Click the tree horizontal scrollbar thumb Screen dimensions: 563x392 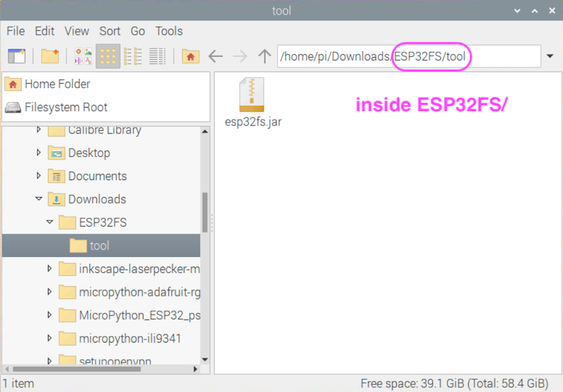tap(77, 369)
